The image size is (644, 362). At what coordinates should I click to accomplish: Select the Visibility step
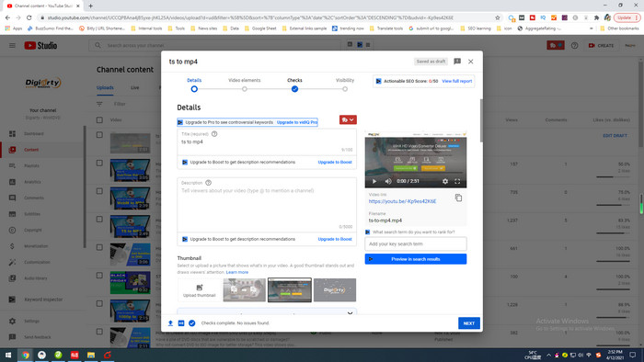click(x=345, y=85)
